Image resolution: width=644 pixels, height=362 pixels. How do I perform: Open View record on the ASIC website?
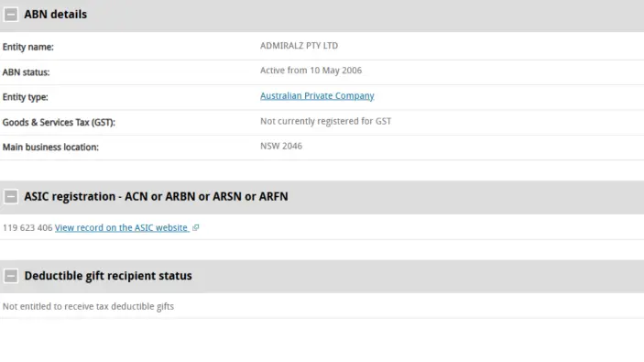(121, 227)
